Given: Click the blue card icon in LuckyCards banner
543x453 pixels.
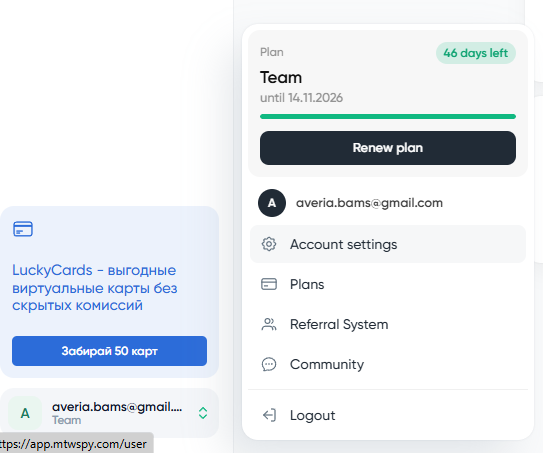Looking at the screenshot, I should tap(23, 229).
